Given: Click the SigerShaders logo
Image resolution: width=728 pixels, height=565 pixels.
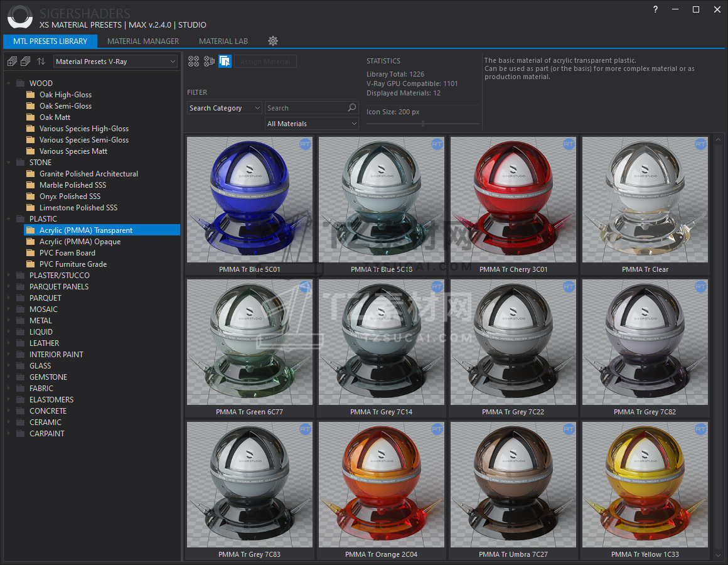Looking at the screenshot, I should click(20, 17).
